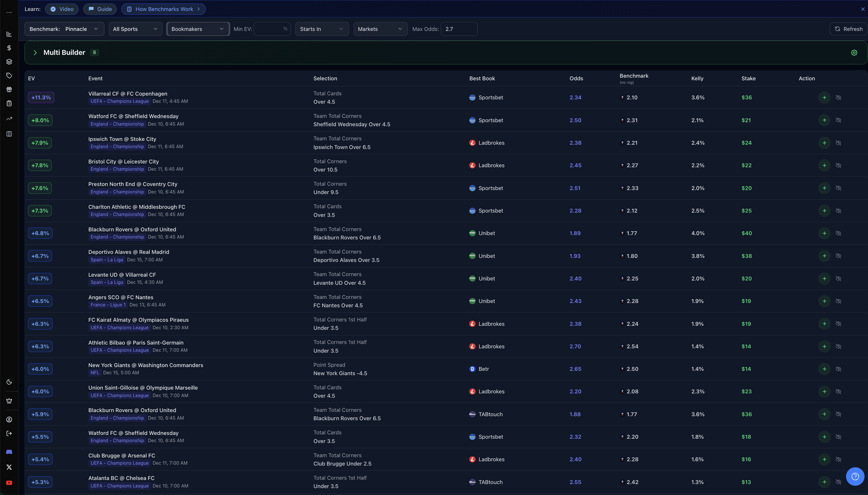Open How Benchmarks Work link

164,9
